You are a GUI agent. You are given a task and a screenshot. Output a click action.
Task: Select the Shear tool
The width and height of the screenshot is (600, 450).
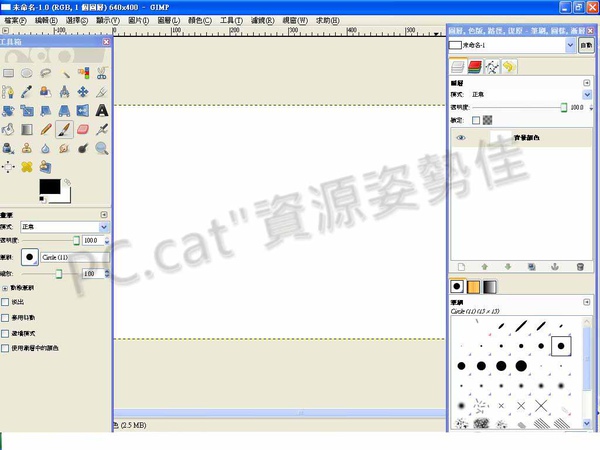coord(46,111)
